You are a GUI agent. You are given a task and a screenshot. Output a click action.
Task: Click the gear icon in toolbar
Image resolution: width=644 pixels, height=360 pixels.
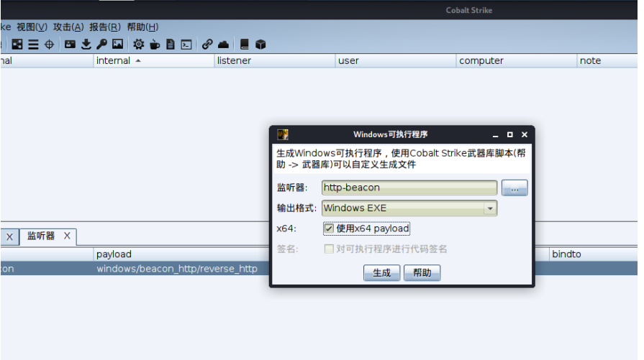click(138, 45)
